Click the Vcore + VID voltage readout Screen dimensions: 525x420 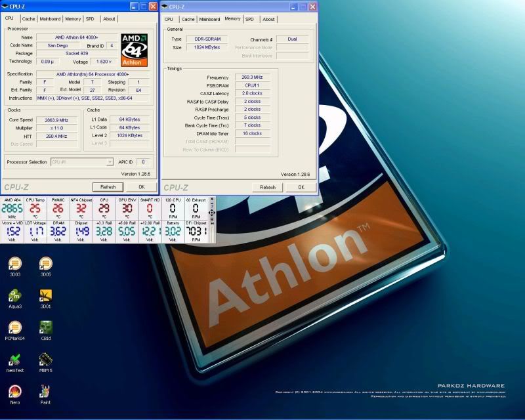pyautogui.click(x=12, y=231)
